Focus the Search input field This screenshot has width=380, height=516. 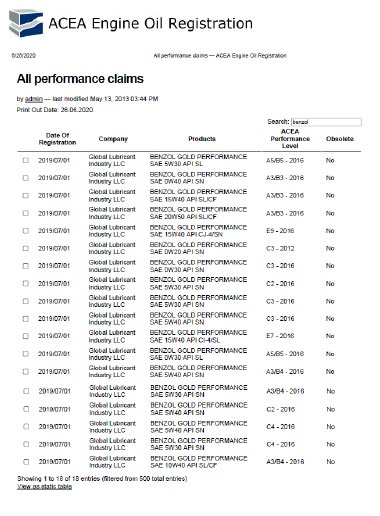pos(326,122)
